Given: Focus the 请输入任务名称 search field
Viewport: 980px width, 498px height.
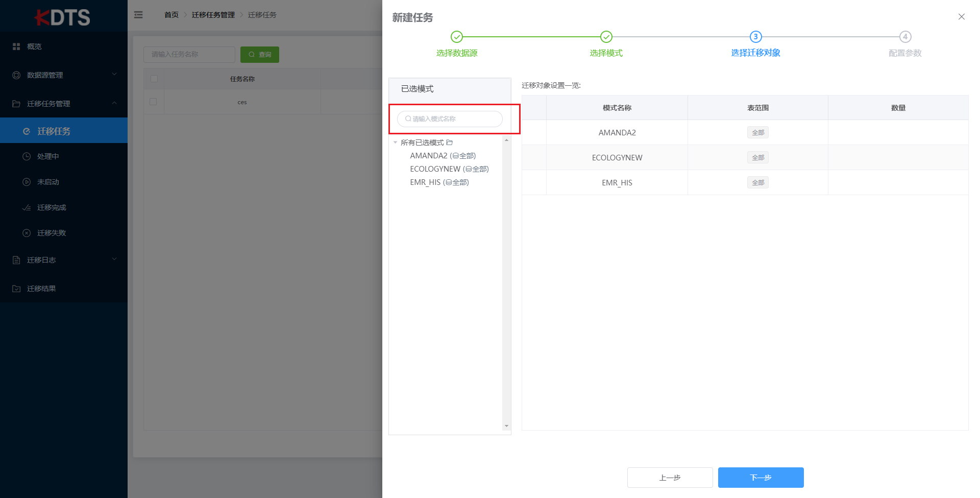Looking at the screenshot, I should pyautogui.click(x=189, y=54).
